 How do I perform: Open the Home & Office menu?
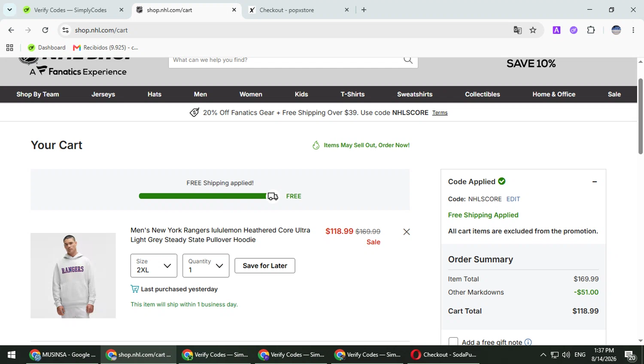pos(554,94)
